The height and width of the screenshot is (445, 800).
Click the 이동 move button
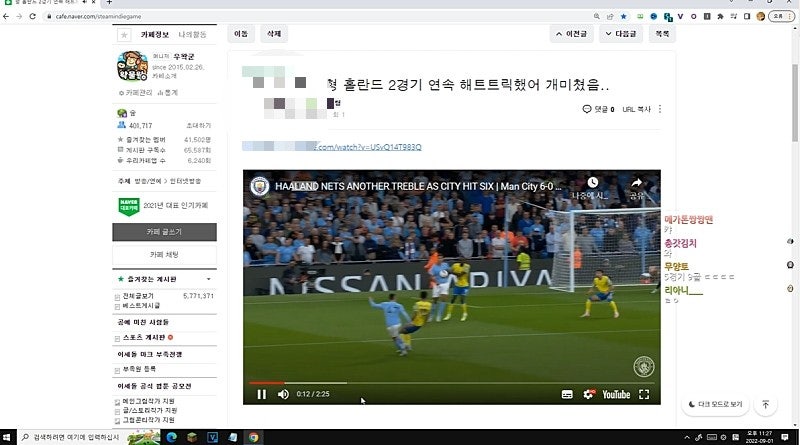pyautogui.click(x=241, y=34)
